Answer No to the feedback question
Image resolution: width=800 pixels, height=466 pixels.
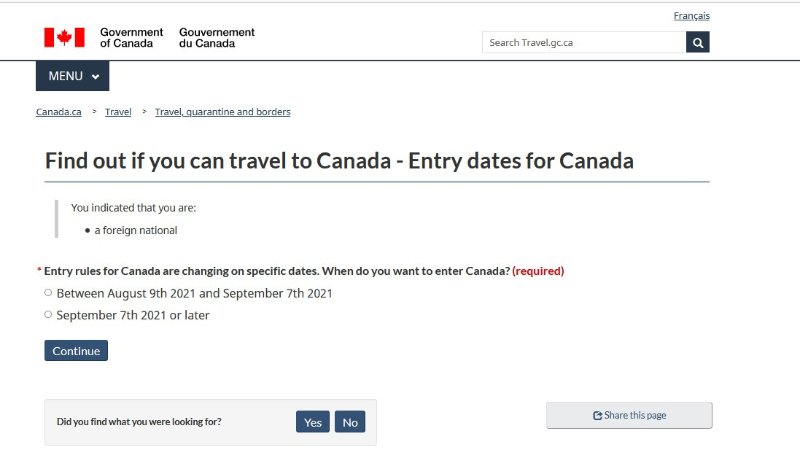pos(350,422)
